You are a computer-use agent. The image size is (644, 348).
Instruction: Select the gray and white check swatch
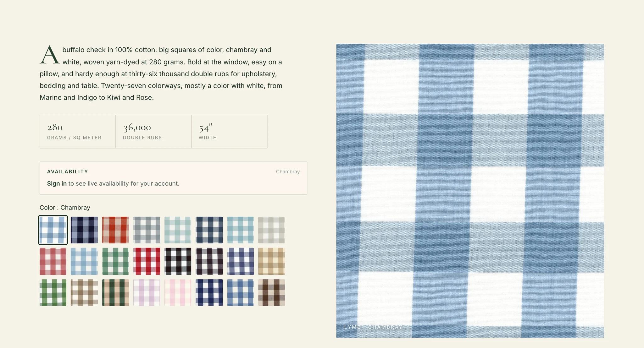pyautogui.click(x=147, y=230)
